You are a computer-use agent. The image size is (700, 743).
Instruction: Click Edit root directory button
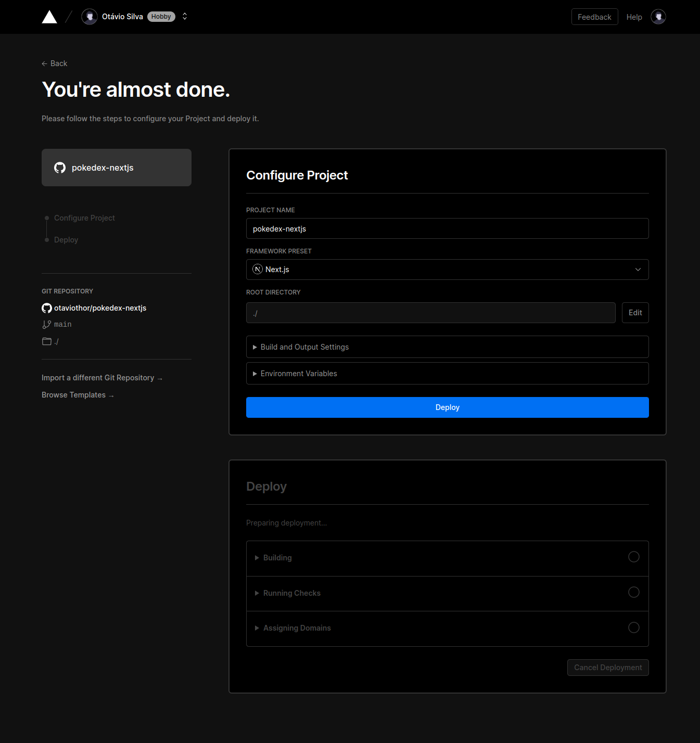click(x=635, y=313)
